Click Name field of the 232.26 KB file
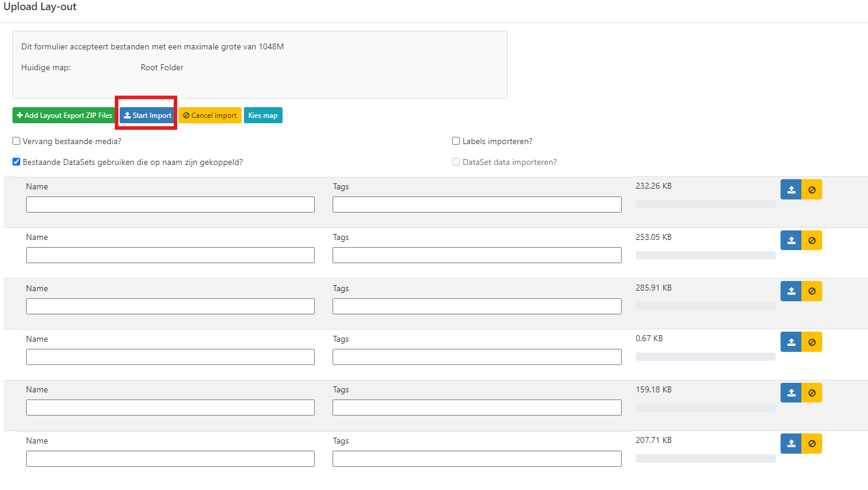This screenshot has height=490, width=868. click(x=170, y=205)
